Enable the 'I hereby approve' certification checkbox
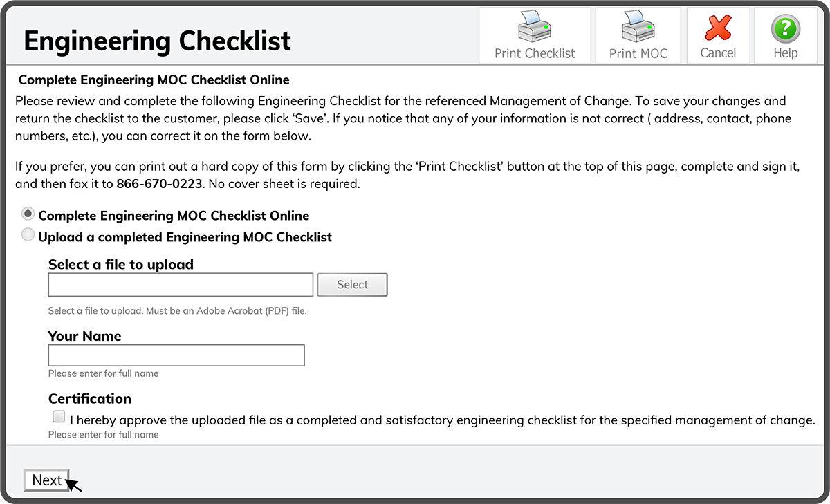Image resolution: width=830 pixels, height=504 pixels. pyautogui.click(x=59, y=416)
